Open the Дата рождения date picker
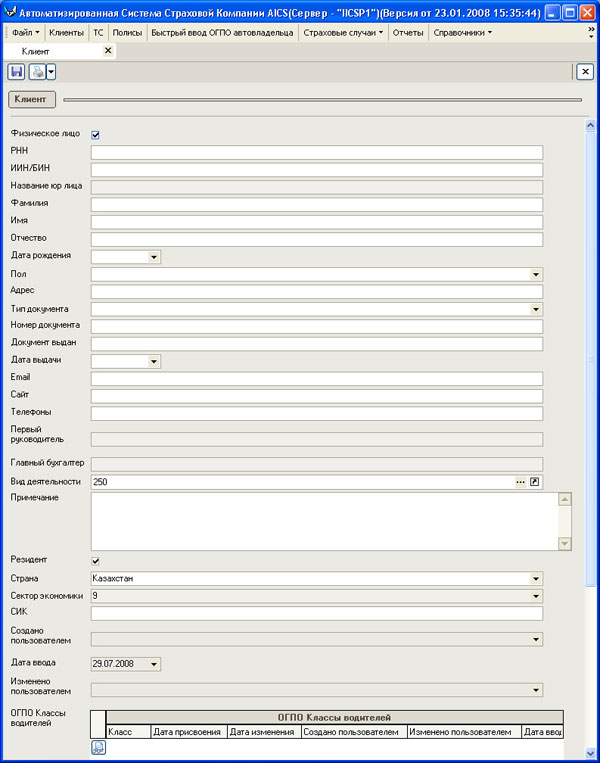 [154, 257]
